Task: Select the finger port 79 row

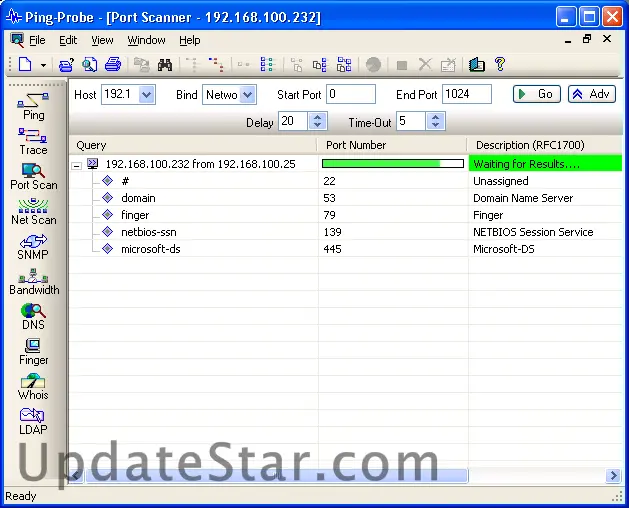Action: click(345, 215)
